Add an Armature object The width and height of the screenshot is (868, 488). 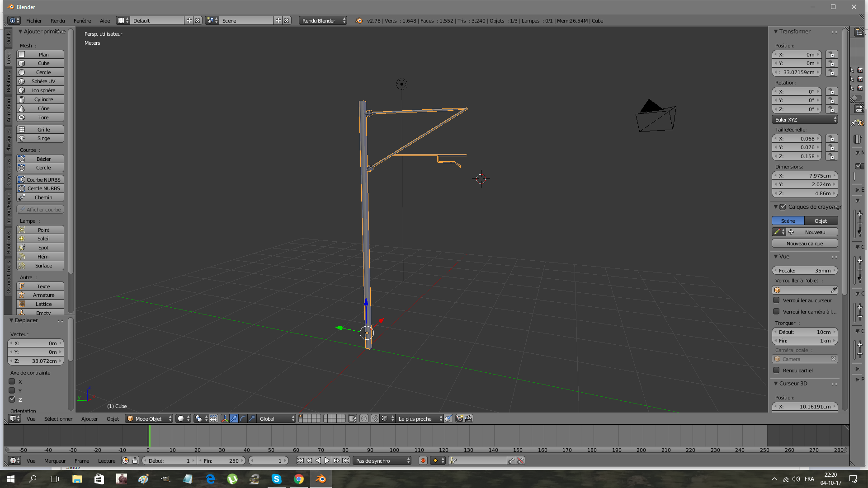(40, 295)
